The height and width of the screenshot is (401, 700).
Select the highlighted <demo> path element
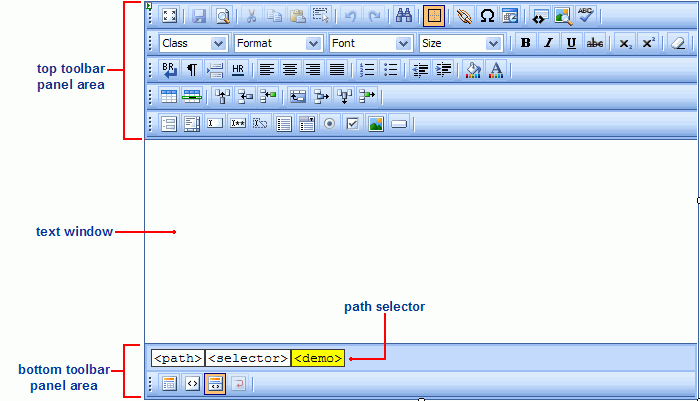point(318,358)
